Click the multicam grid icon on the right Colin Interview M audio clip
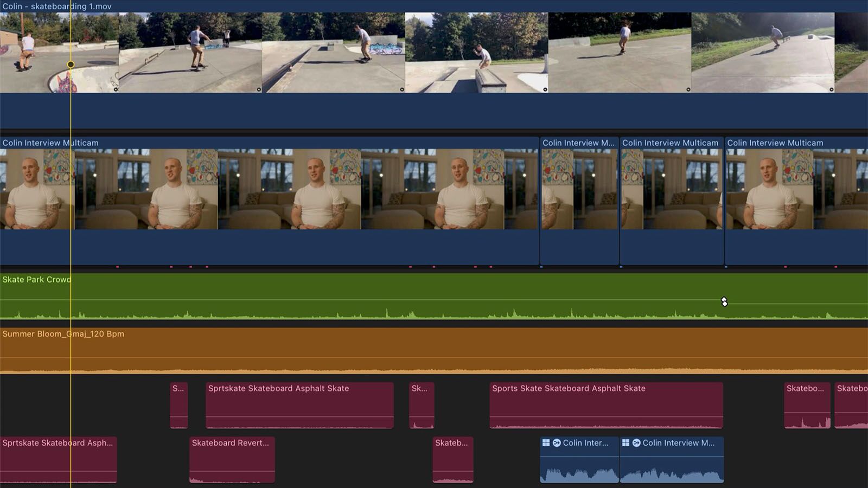The width and height of the screenshot is (868, 488). (x=626, y=442)
